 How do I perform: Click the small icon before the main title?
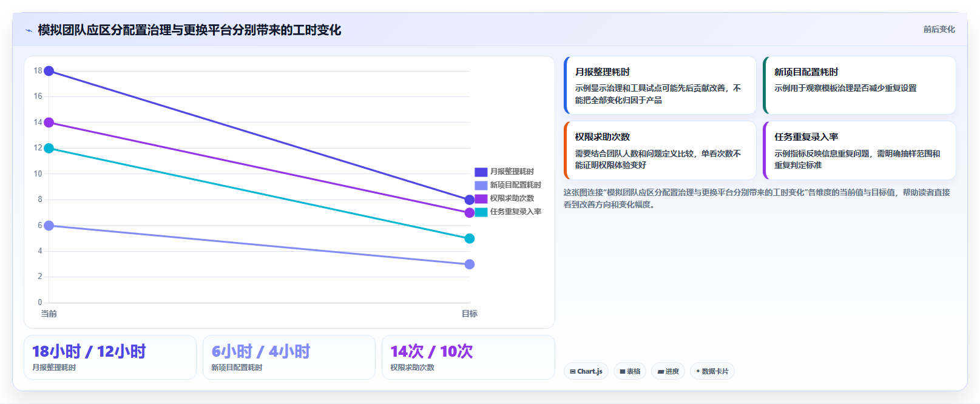[29, 30]
